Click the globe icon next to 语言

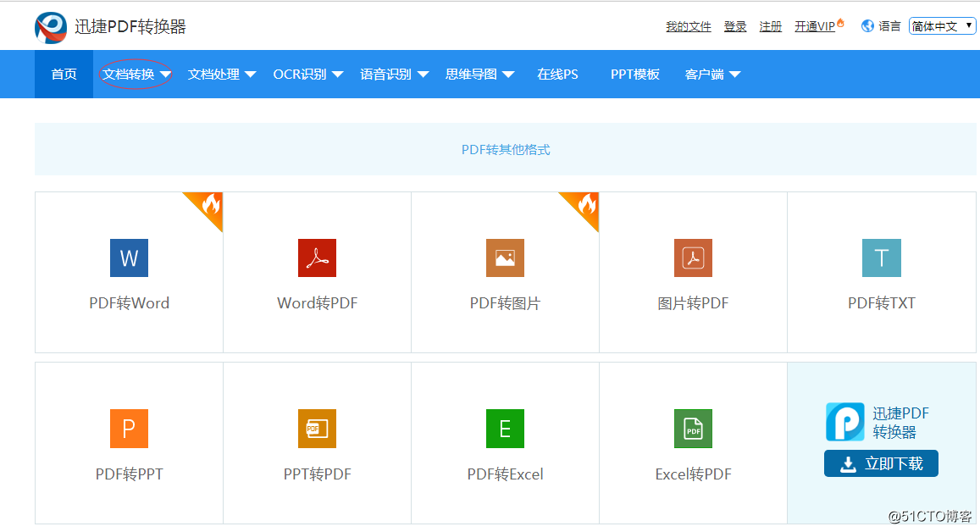[x=867, y=26]
